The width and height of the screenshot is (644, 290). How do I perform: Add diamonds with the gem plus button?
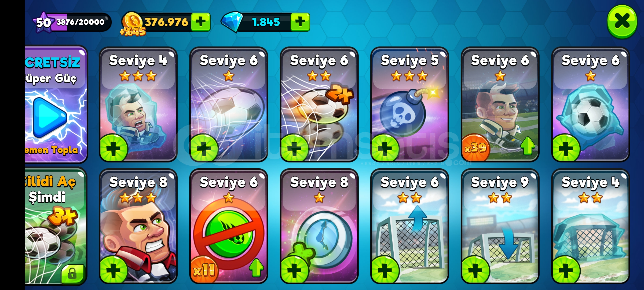point(300,22)
